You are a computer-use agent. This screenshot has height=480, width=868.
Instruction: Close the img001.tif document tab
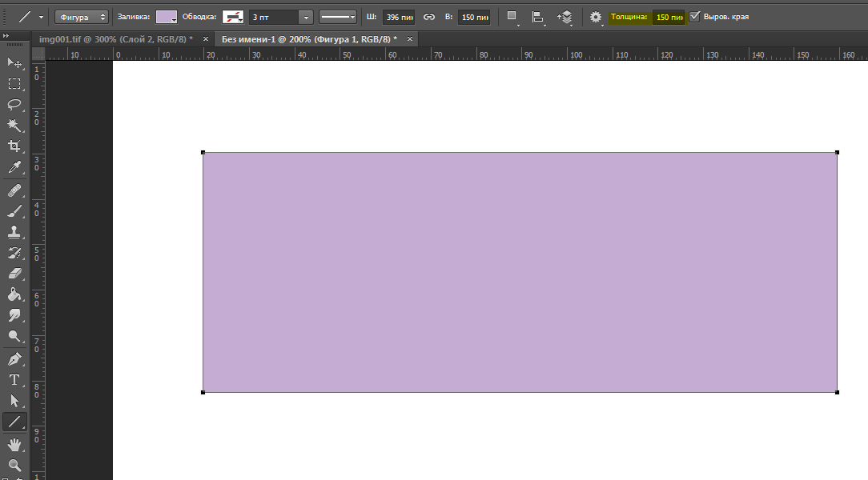pyautogui.click(x=205, y=39)
